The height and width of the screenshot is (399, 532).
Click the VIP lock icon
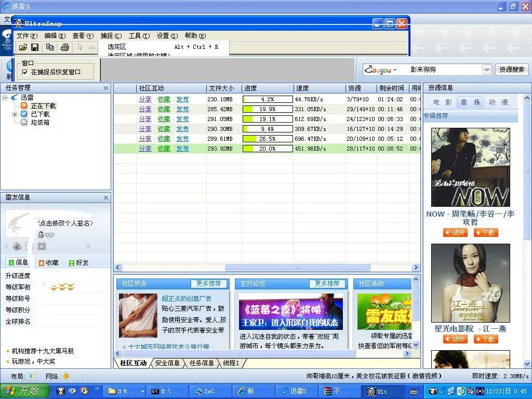41,234
